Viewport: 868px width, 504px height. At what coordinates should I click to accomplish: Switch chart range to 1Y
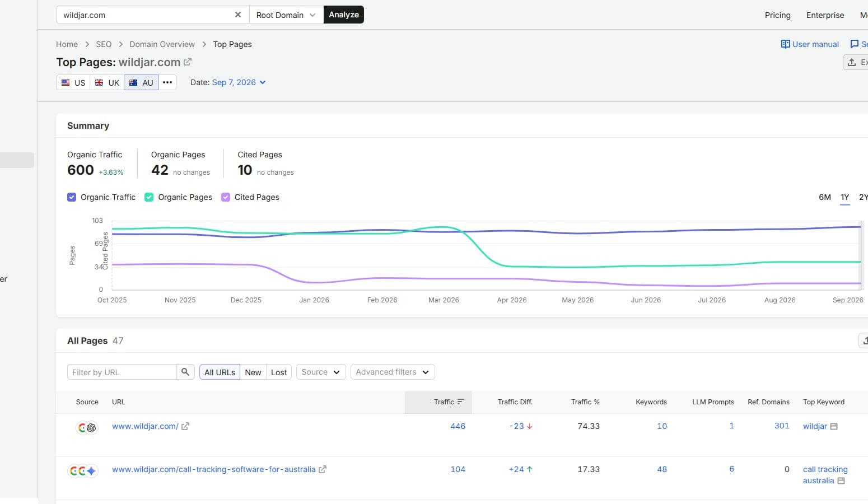[x=845, y=197]
